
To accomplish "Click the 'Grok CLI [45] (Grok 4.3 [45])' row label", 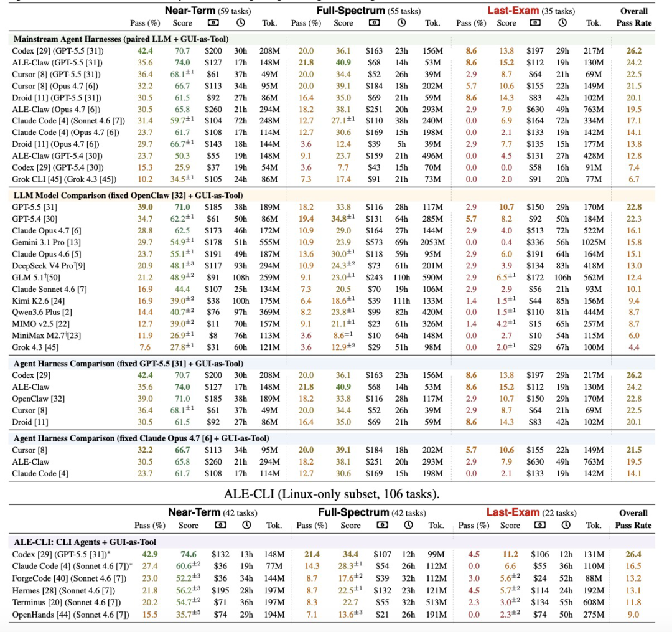I will pyautogui.click(x=64, y=179).
